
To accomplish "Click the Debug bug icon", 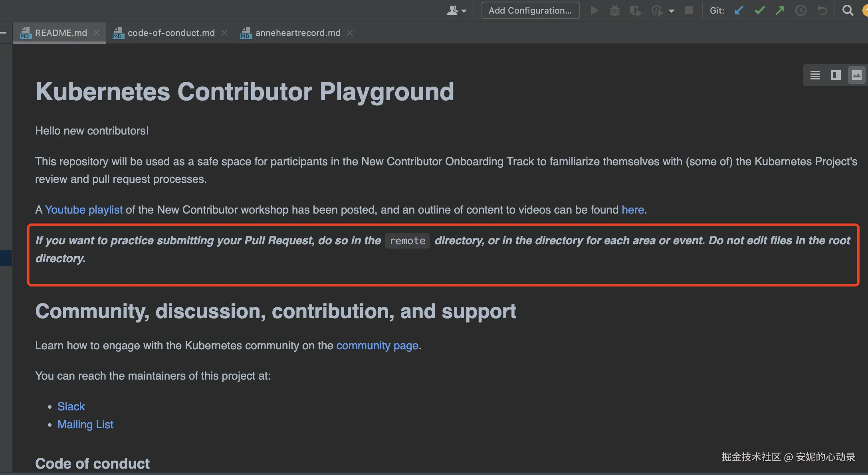I will [x=615, y=10].
